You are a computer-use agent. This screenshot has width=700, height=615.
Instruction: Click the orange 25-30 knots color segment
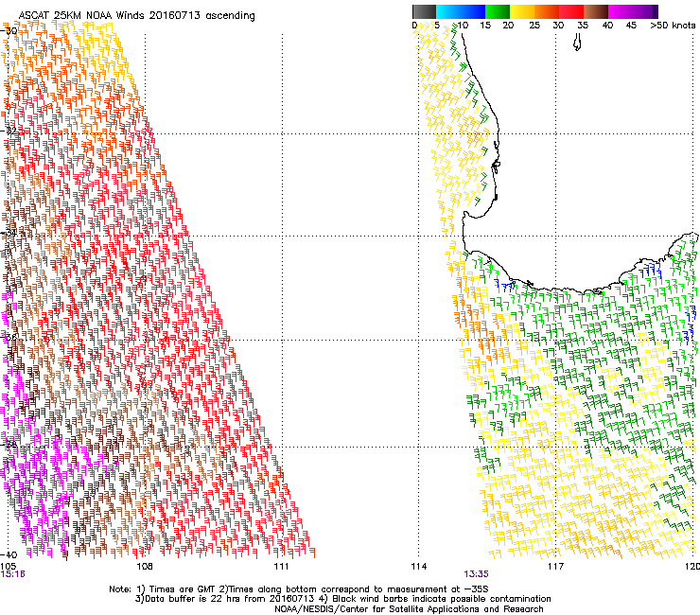tap(547, 11)
